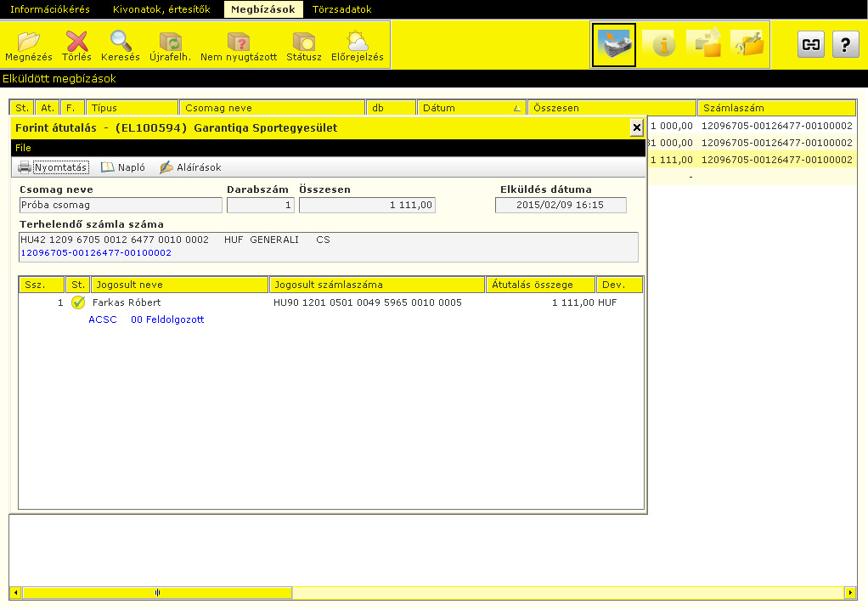The width and height of the screenshot is (868, 610).
Task: Open the Törzsadatok menu
Action: (341, 9)
